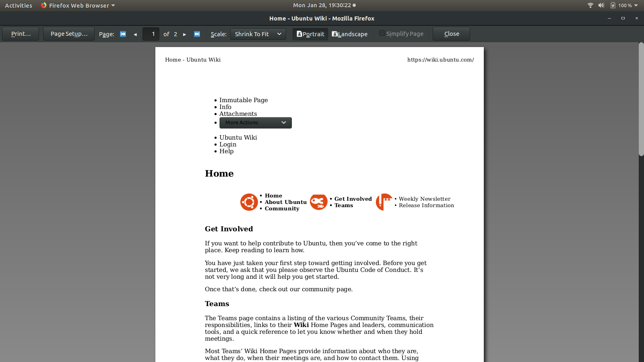This screenshot has height=362, width=644.
Task: Enable Simplify Page checkbox
Action: click(382, 33)
